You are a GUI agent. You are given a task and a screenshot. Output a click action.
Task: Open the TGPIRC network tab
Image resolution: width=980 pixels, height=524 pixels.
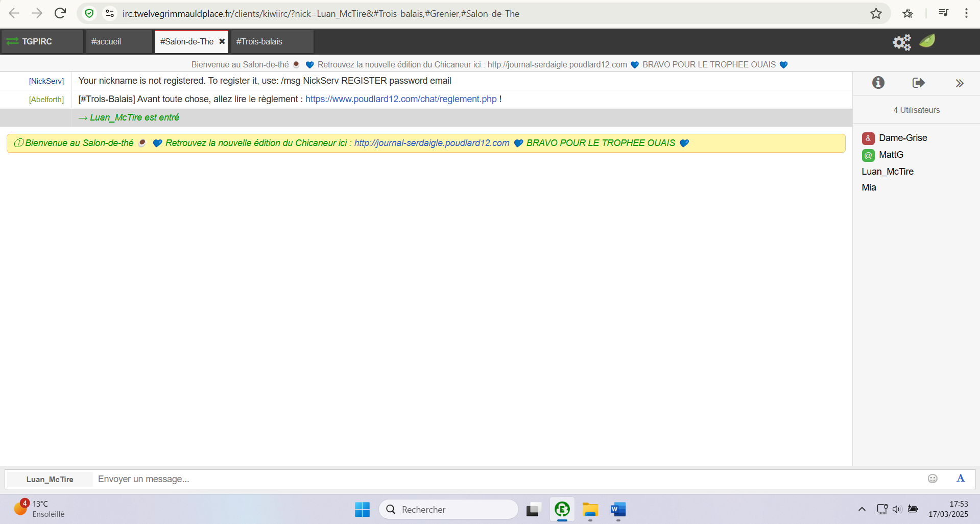(x=37, y=42)
